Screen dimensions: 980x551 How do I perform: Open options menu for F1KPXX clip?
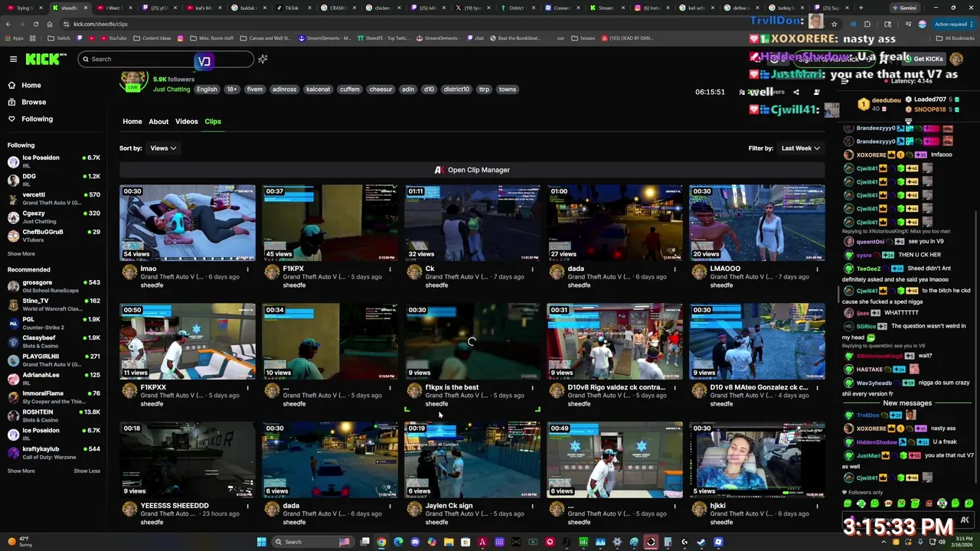pyautogui.click(x=247, y=388)
